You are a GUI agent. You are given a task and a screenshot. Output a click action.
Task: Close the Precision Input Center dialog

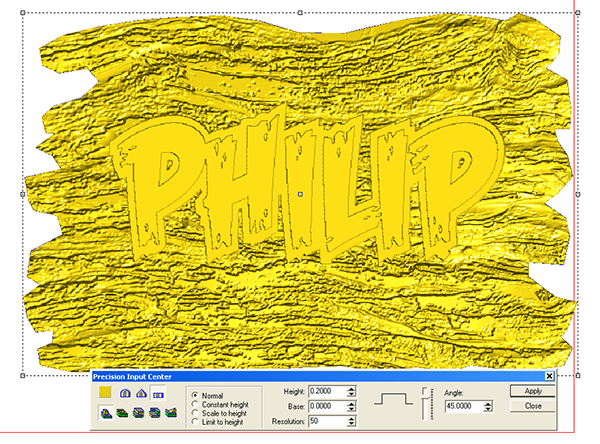click(549, 376)
